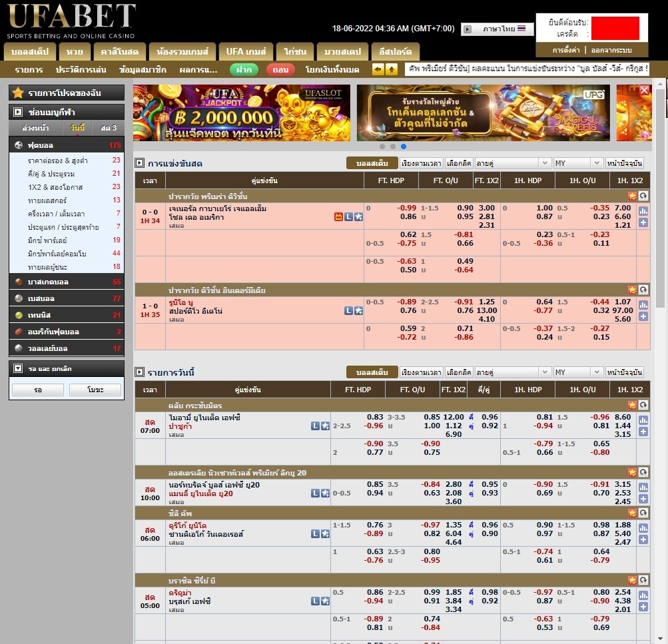
Task: Select the Basketball sport icon
Action: [19, 282]
